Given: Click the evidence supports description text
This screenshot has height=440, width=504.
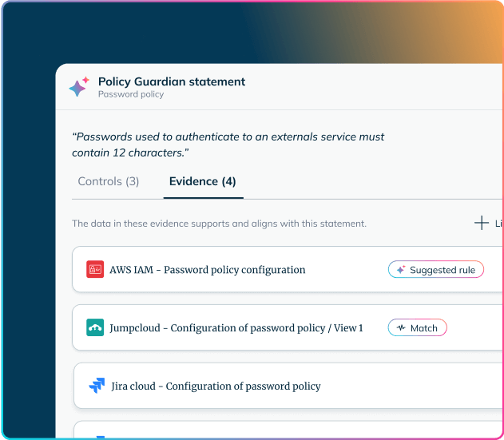Looking at the screenshot, I should tap(219, 224).
